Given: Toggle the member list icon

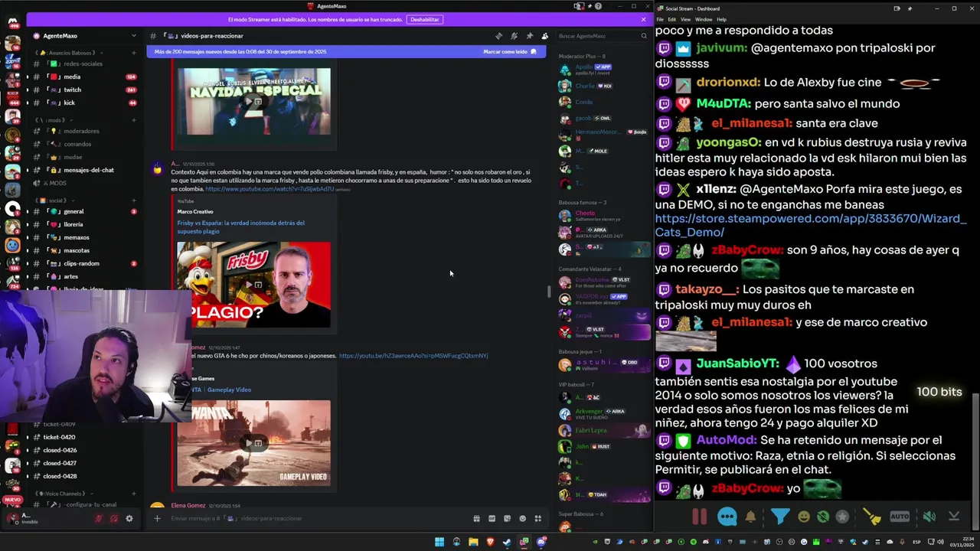Looking at the screenshot, I should (x=544, y=36).
